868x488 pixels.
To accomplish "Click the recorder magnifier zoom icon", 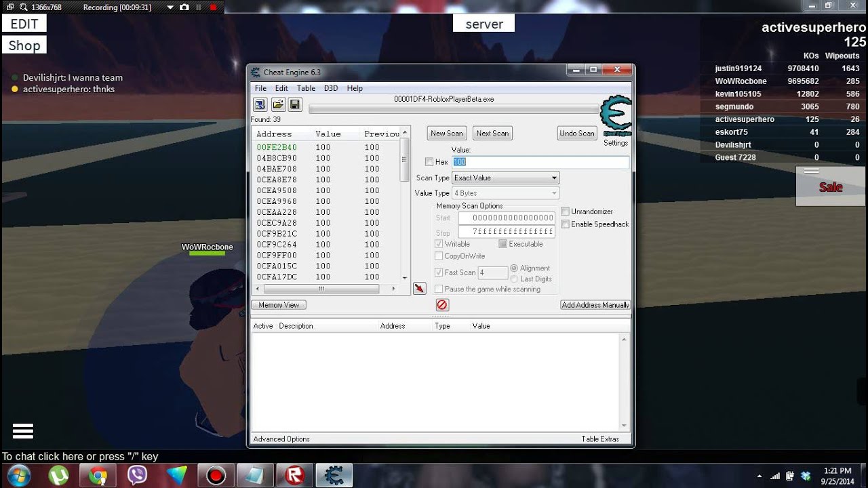I will pos(24,7).
